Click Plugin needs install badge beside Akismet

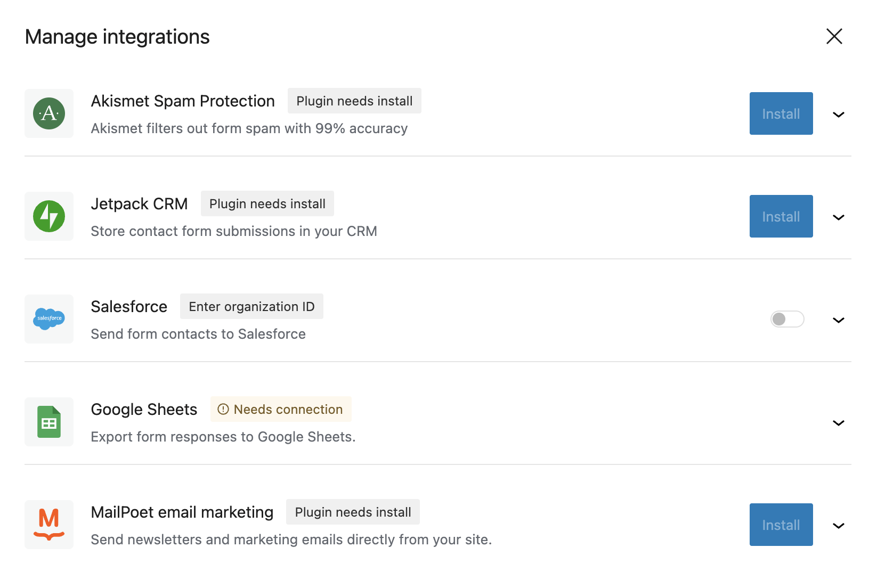pyautogui.click(x=354, y=101)
